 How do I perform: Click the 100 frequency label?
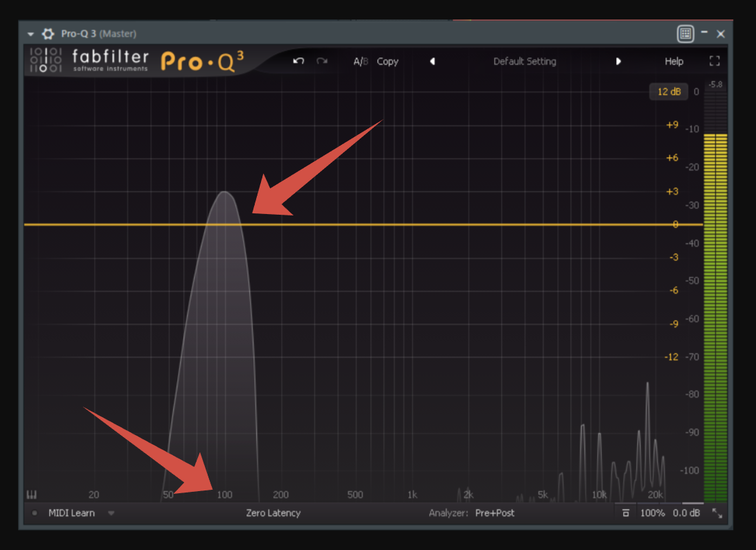tap(224, 495)
